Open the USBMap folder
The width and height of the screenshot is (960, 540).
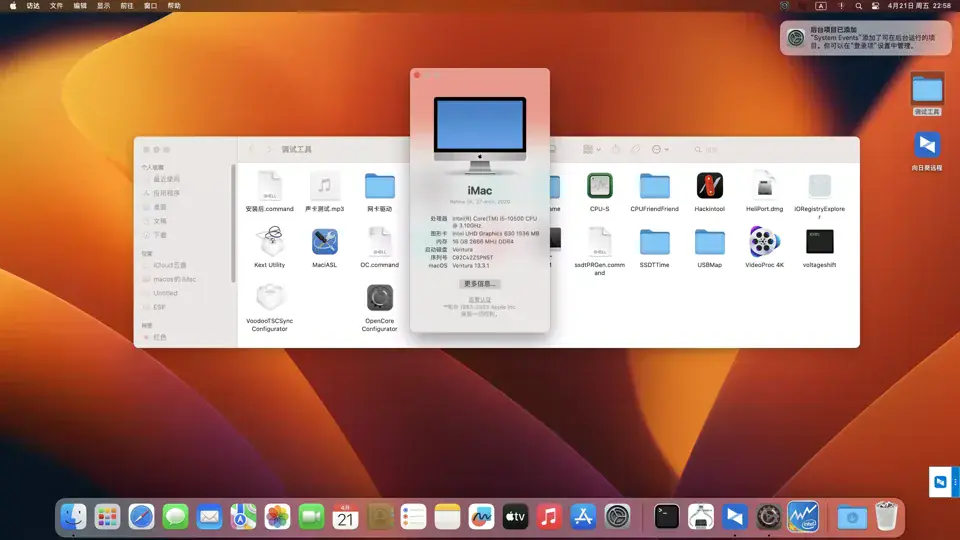(710, 242)
